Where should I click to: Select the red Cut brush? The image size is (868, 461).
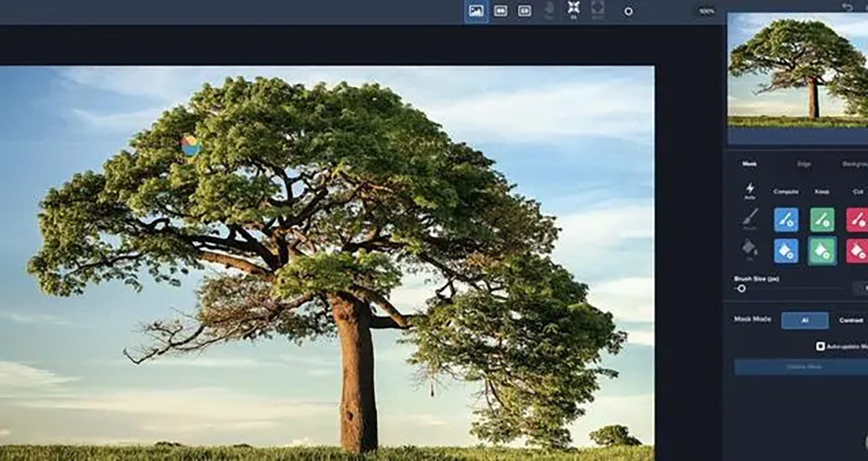(x=857, y=220)
